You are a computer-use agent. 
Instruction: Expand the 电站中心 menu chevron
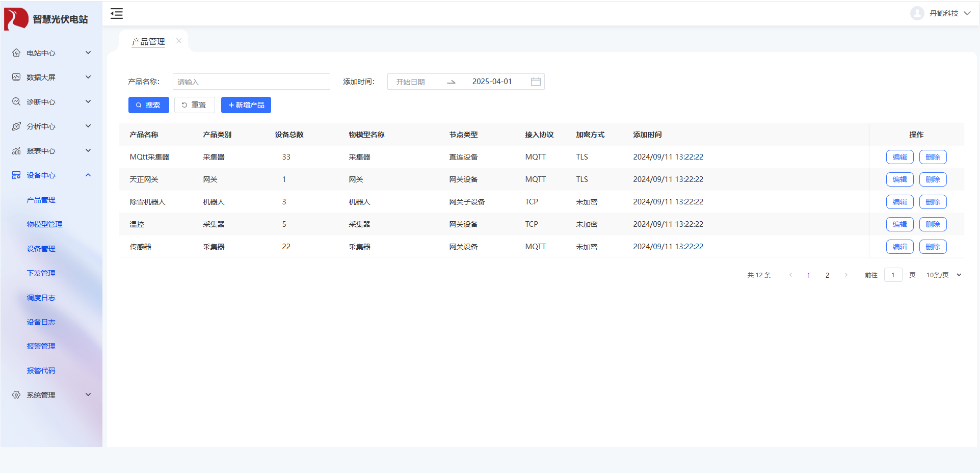click(88, 52)
